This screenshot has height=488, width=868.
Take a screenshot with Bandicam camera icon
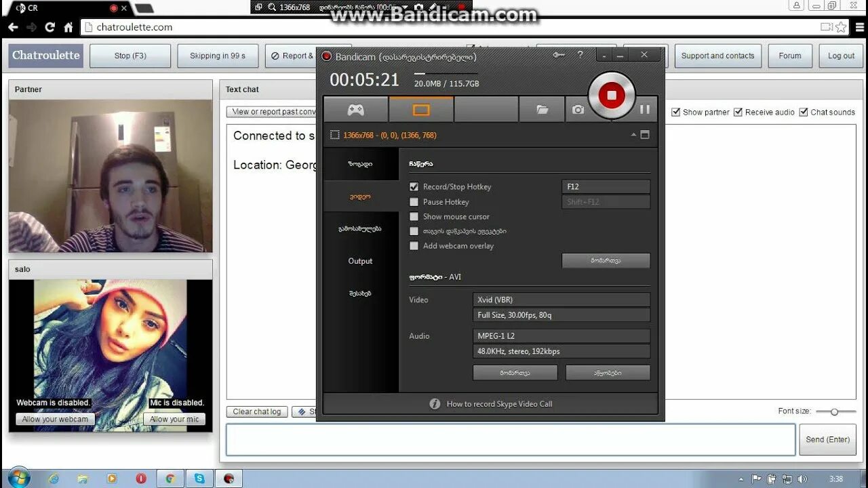578,109
